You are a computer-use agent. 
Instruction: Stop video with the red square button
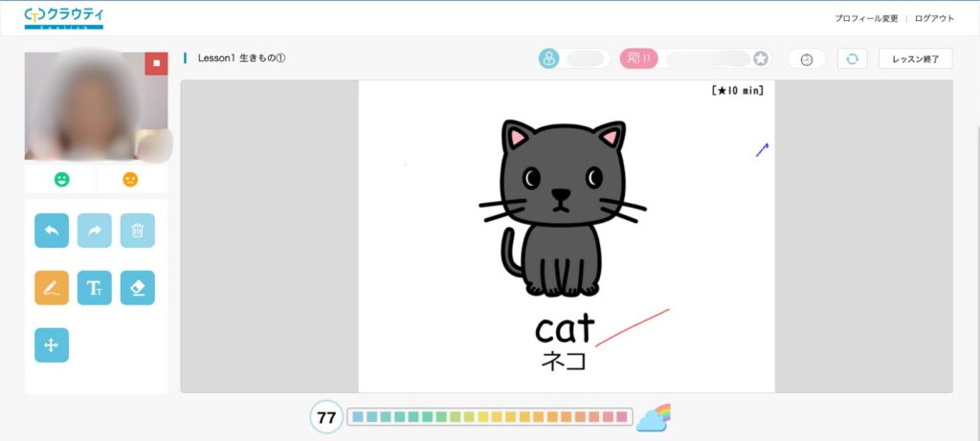point(156,64)
